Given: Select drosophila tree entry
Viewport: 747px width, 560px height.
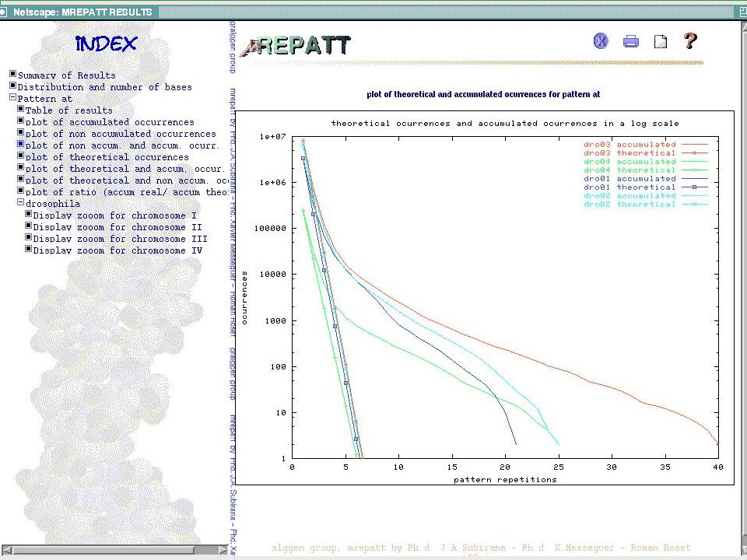Looking at the screenshot, I should point(53,204).
